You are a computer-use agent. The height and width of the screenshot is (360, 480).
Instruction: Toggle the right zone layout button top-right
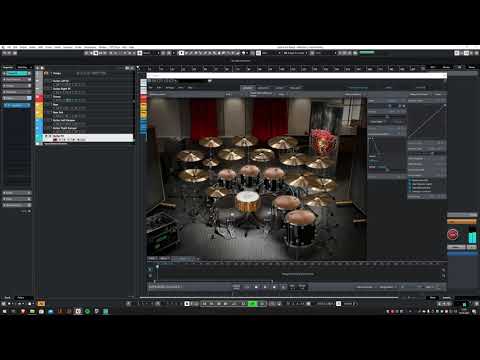[466, 53]
